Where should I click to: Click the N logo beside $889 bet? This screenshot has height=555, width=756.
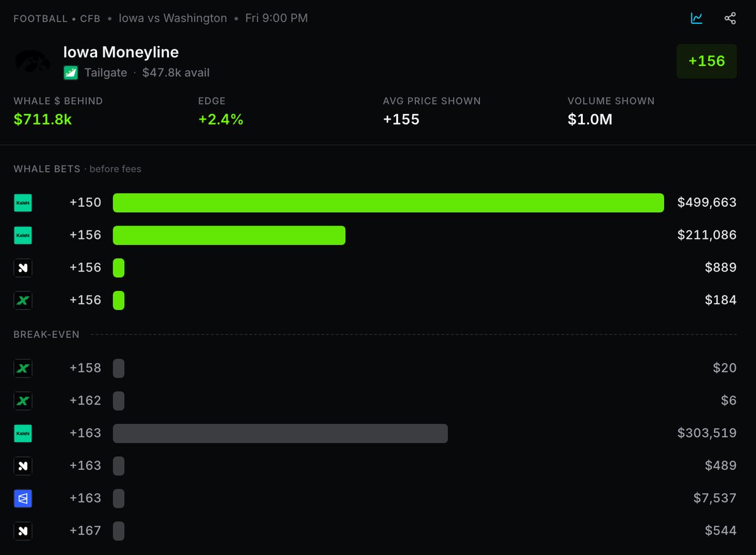[23, 268]
